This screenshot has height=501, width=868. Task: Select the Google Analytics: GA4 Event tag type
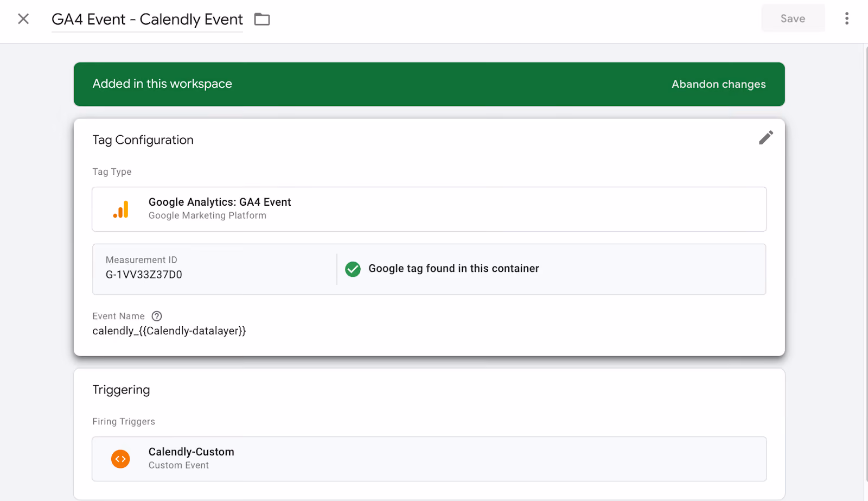click(429, 210)
